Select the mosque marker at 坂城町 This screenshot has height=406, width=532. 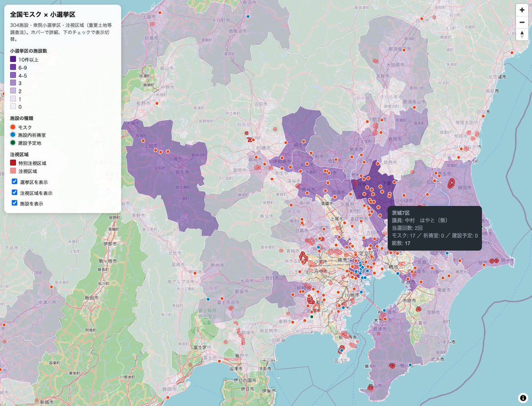143,141
